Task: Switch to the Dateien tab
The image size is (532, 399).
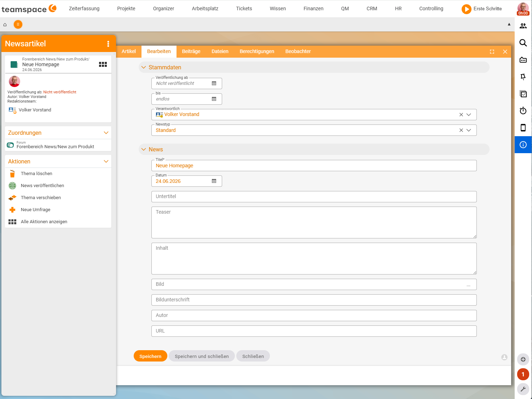Action: (220, 52)
